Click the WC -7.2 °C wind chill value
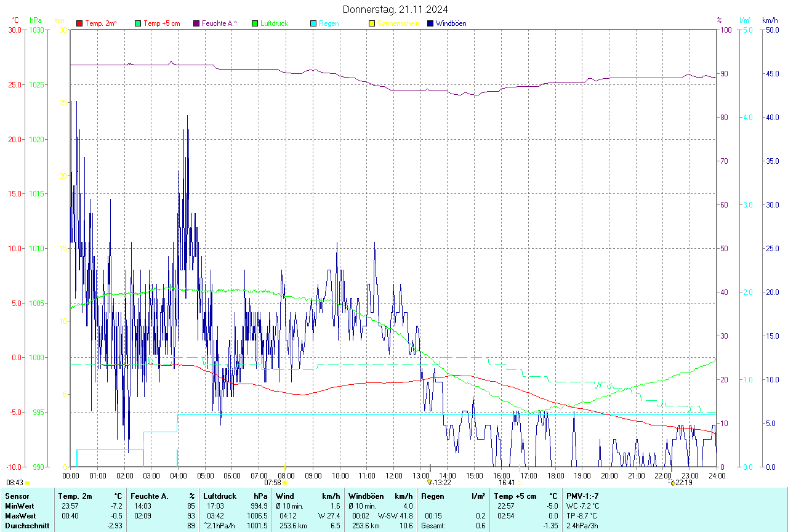Screen dimensions: 788x532 click(x=582, y=506)
